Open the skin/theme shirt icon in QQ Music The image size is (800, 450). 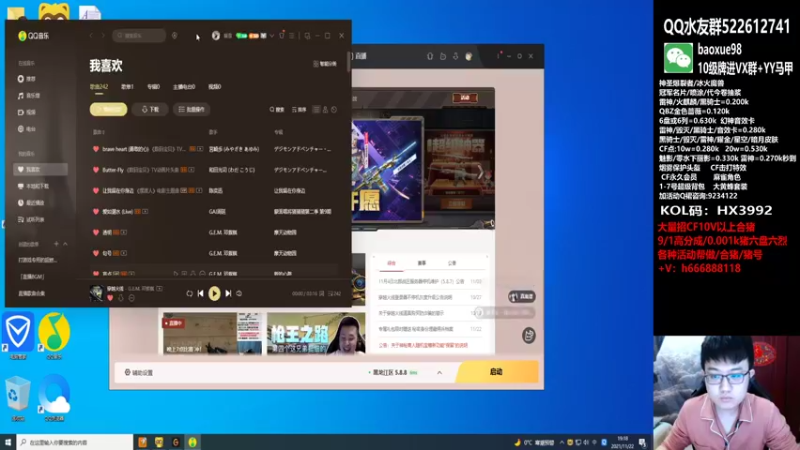[282, 36]
